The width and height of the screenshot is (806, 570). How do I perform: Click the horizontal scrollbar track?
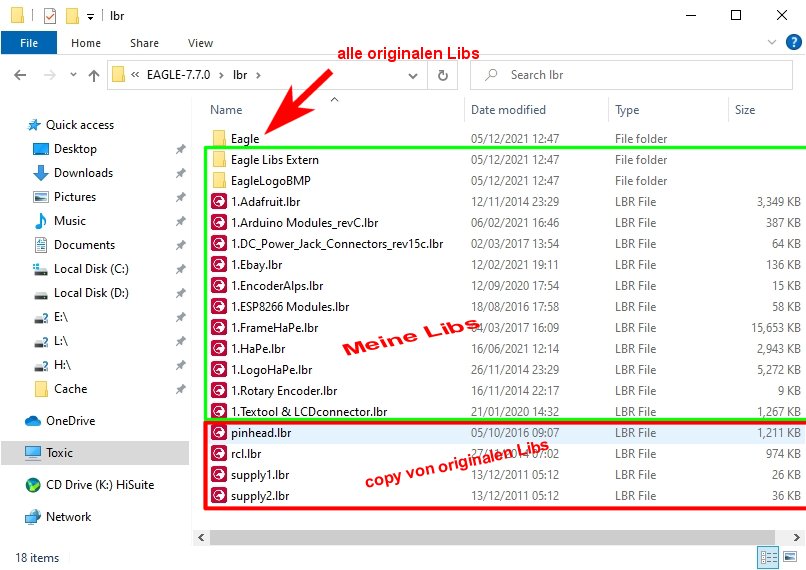(492, 538)
